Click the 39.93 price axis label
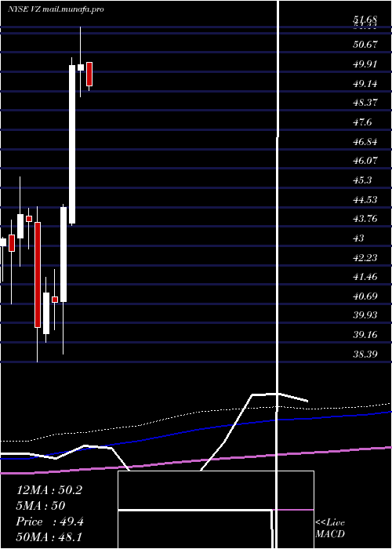 [365, 315]
